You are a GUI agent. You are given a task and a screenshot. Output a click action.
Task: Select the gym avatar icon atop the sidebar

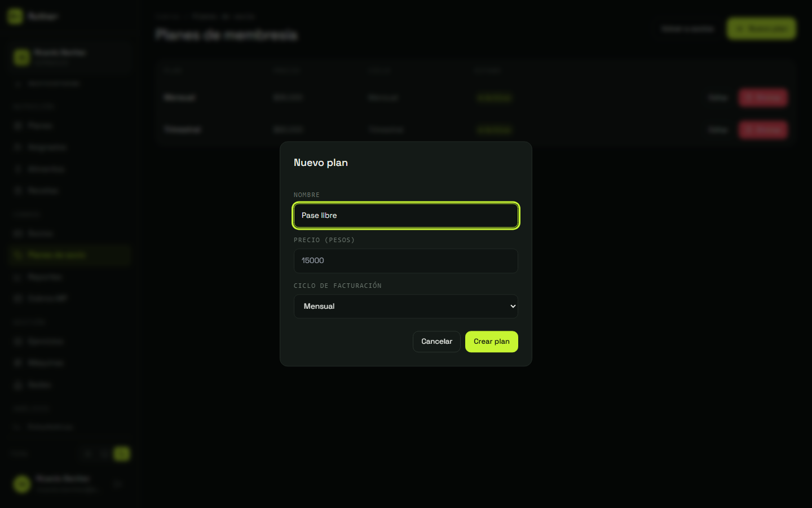pyautogui.click(x=22, y=57)
